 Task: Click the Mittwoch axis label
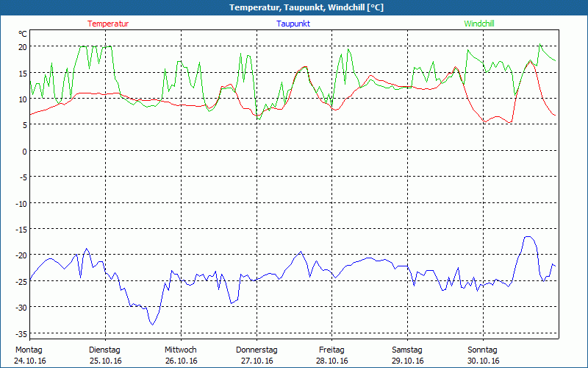click(180, 350)
